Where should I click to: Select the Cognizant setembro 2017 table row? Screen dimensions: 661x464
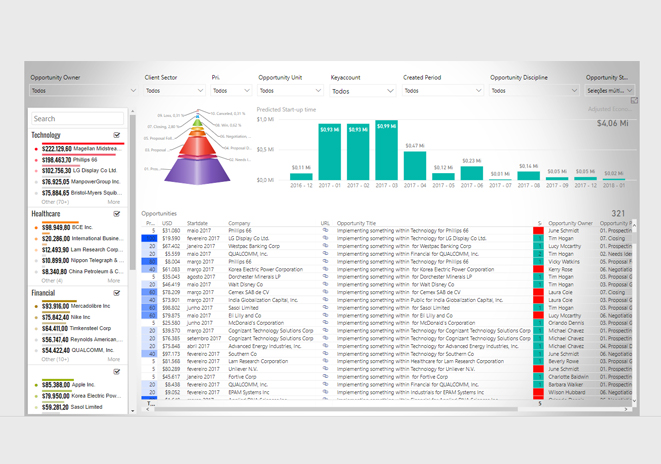pyautogui.click(x=387, y=338)
